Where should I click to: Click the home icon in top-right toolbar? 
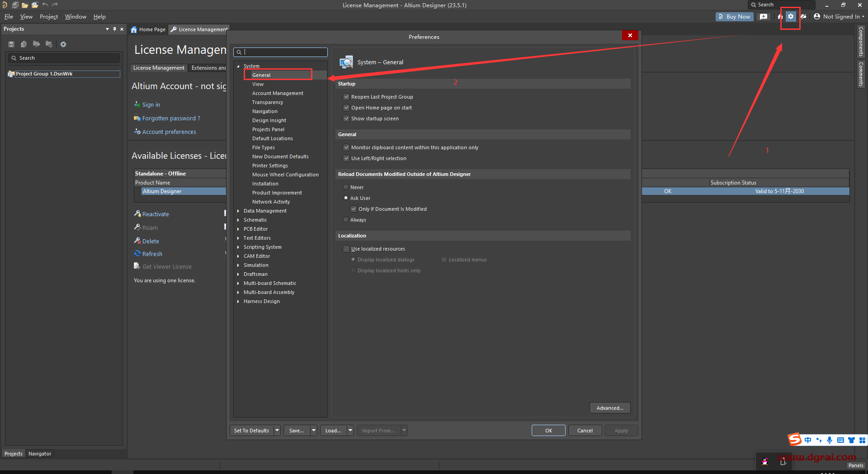point(780,17)
